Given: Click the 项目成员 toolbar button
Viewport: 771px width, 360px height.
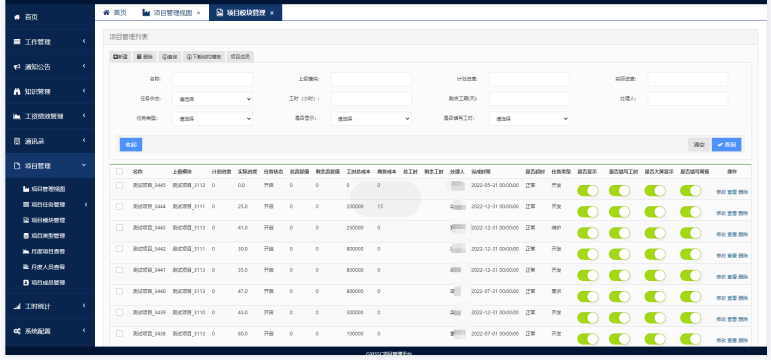Looking at the screenshot, I should 240,57.
